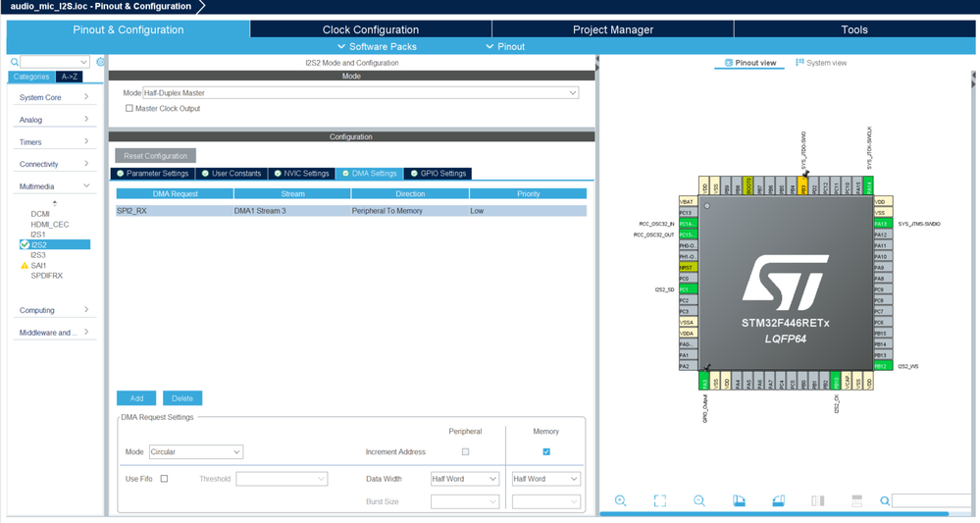Open the Peripheral Data Width dropdown
980x523 pixels.
click(465, 479)
